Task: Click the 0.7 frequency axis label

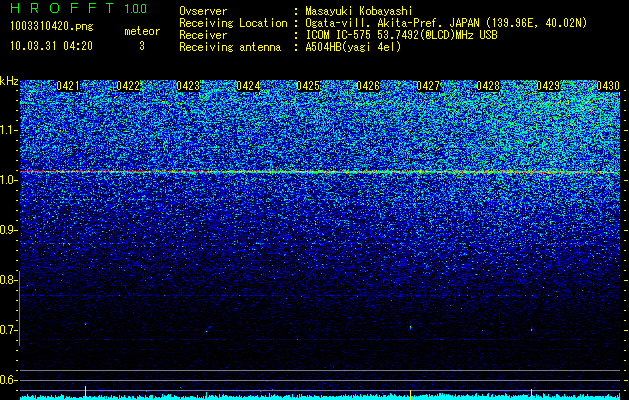Action: pos(9,330)
